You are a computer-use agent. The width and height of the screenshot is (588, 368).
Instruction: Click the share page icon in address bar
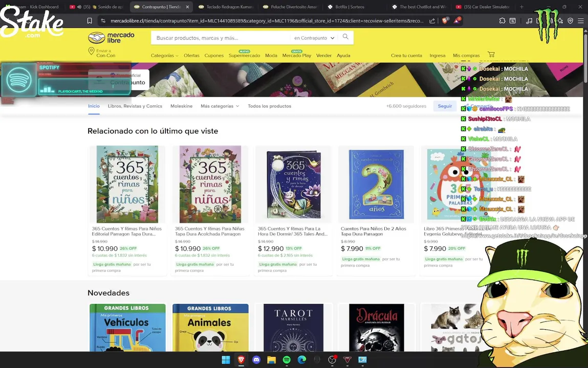[x=432, y=21]
